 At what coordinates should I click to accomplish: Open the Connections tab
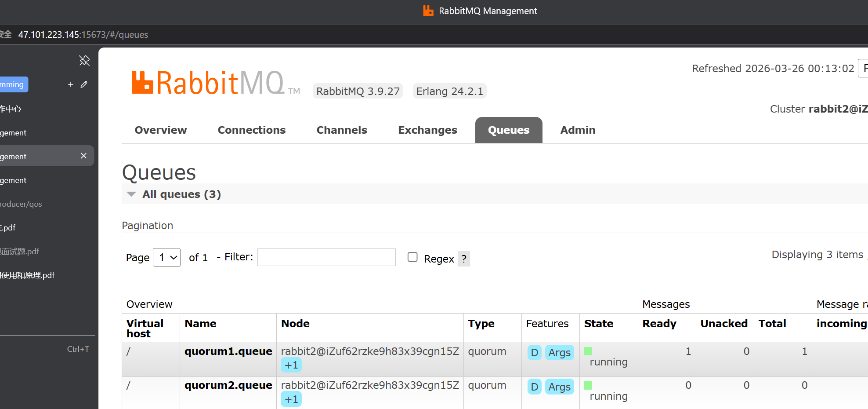[252, 130]
